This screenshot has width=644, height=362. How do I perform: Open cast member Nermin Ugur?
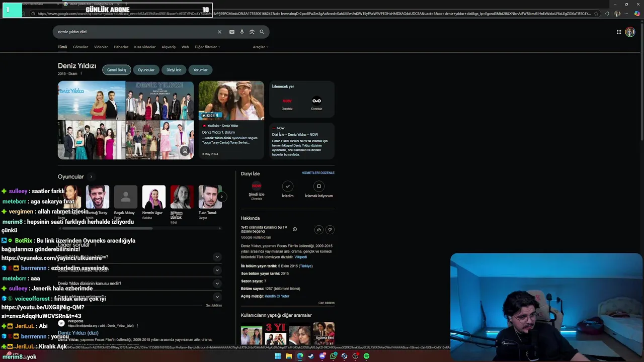(153, 203)
